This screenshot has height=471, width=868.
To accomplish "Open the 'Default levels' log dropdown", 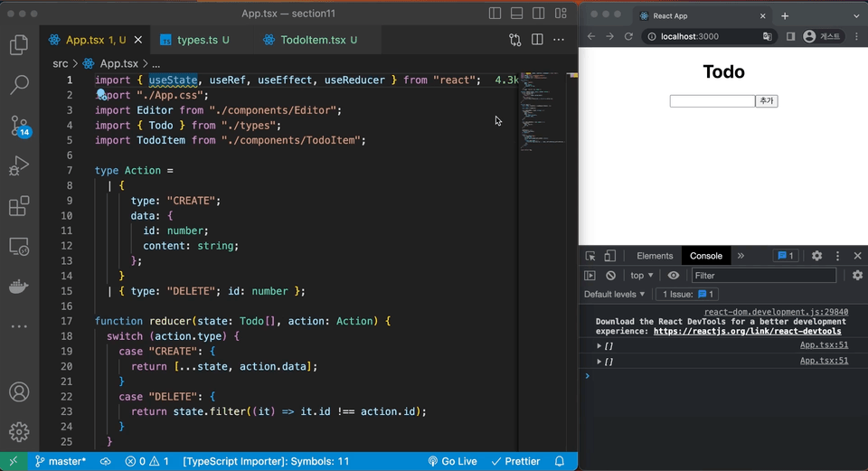I will point(615,295).
